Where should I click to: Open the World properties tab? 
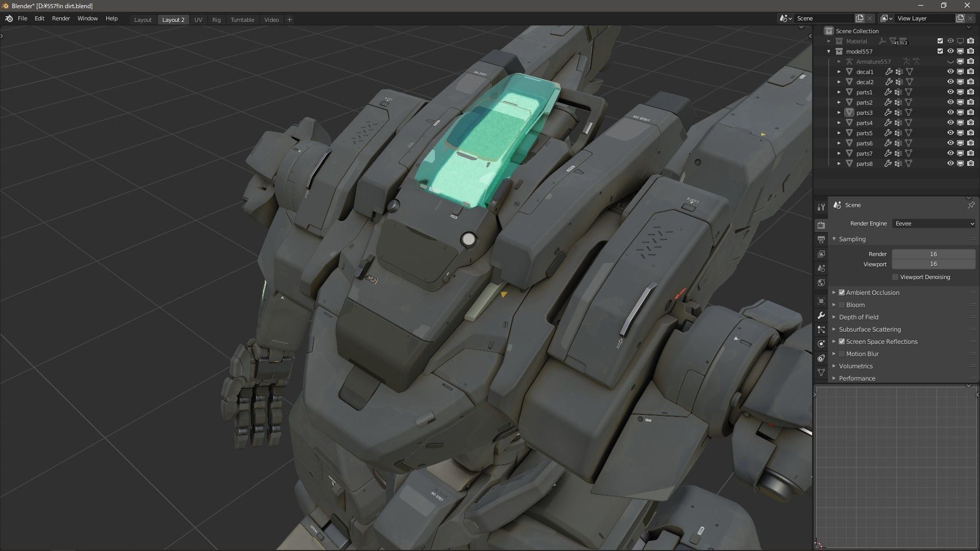[x=821, y=283]
